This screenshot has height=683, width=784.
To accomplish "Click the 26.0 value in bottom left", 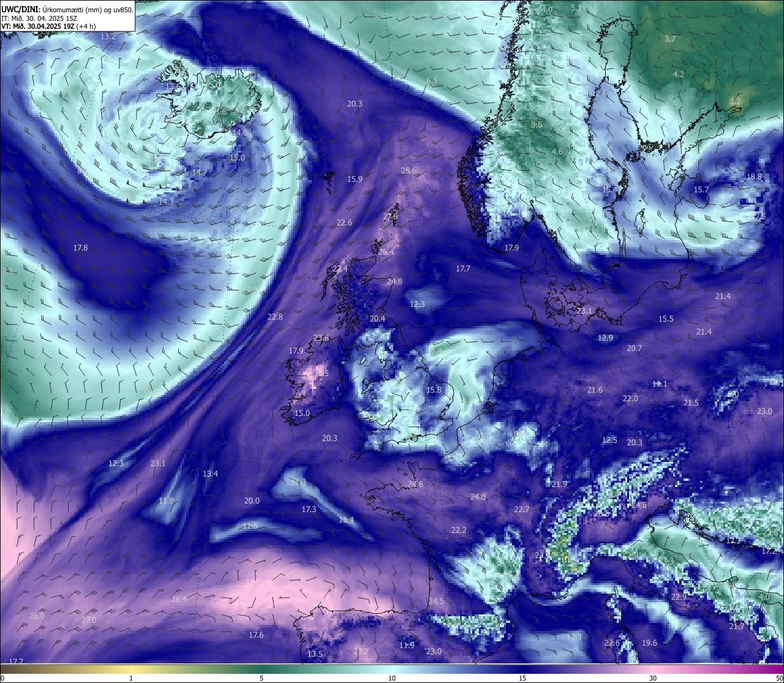I will coord(37,616).
